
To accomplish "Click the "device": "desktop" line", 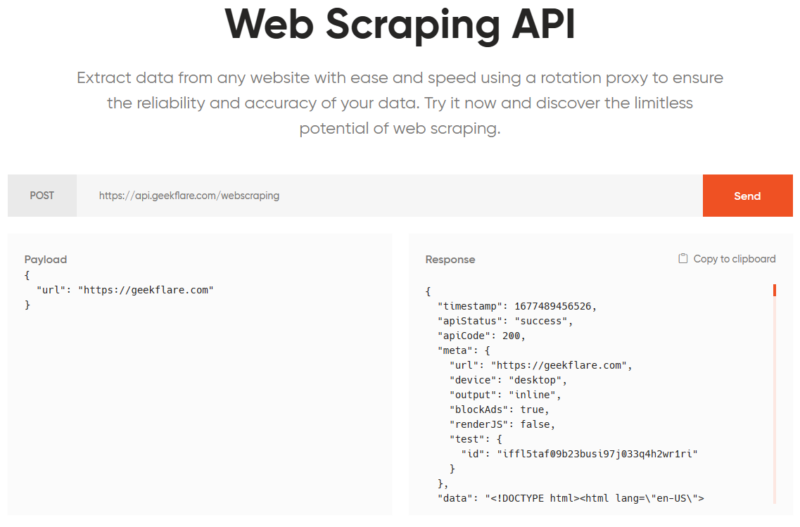I will (x=508, y=380).
